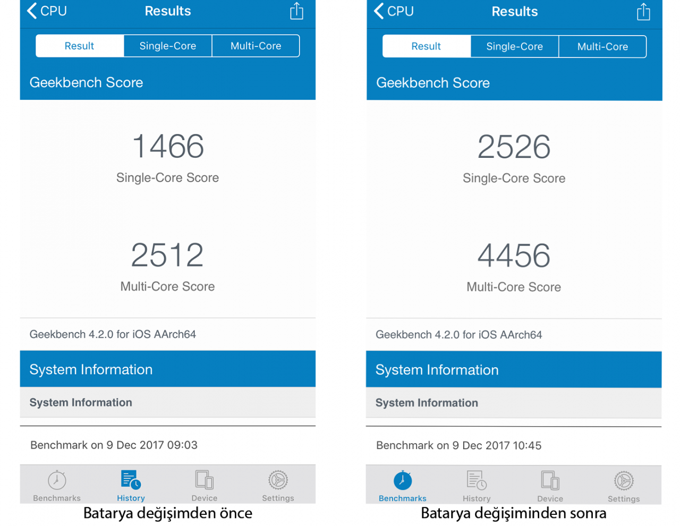Screen dimensions: 680x526
Task: Switch to Multi-Core segment in left screenshot
Action: [x=255, y=46]
